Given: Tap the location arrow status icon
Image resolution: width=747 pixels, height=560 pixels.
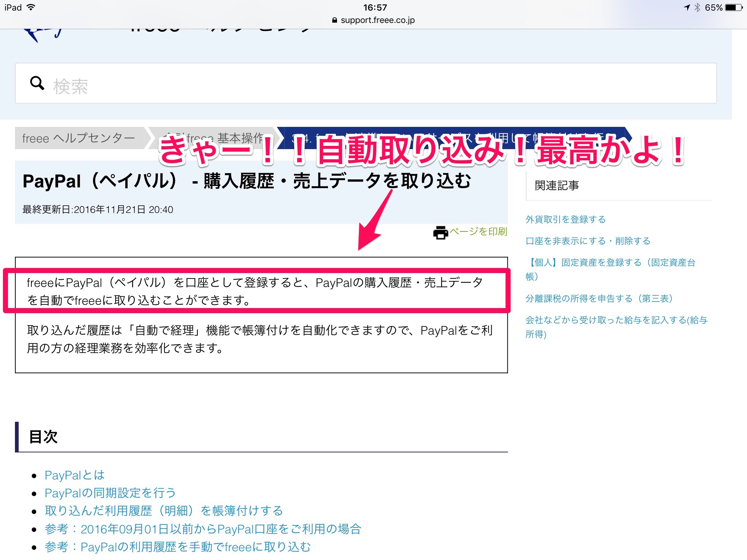Looking at the screenshot, I should (x=686, y=8).
